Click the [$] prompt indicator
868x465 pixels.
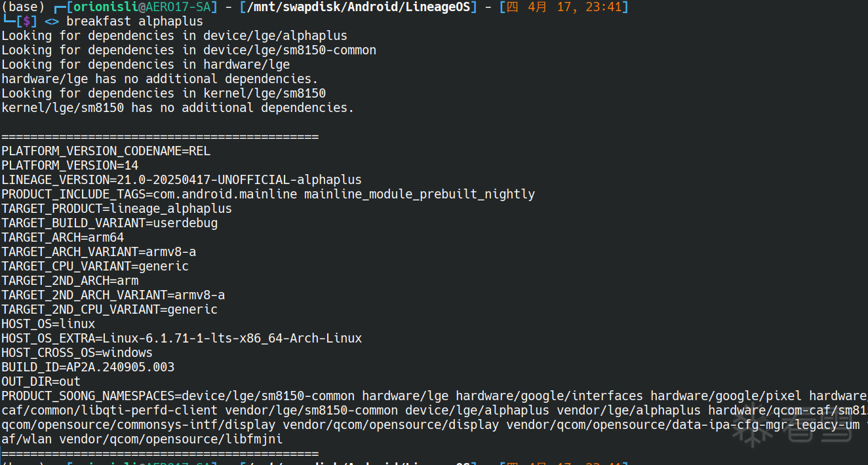point(26,22)
